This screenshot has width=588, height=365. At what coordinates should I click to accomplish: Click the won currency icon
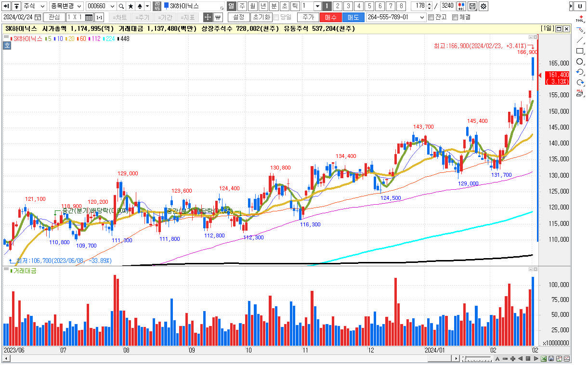pyautogui.click(x=218, y=17)
